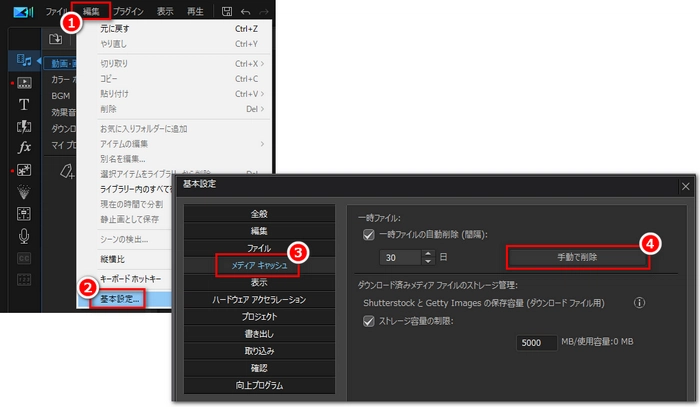Click the tag icon in library panel
700x407 pixels.
(x=67, y=171)
